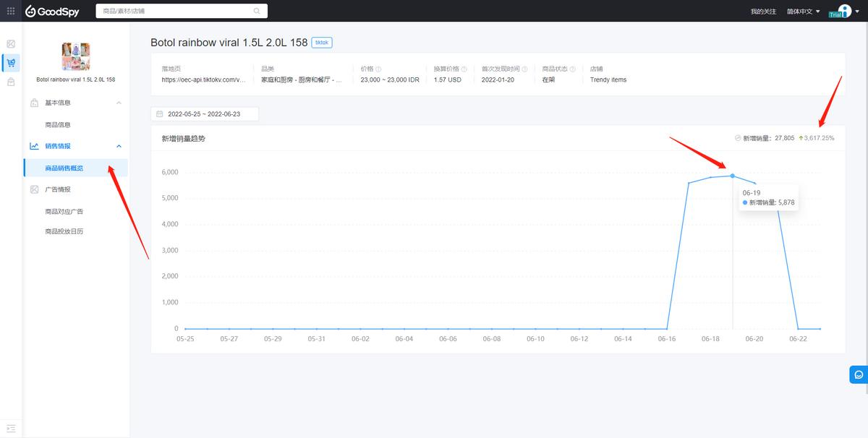Collapse the 销售情报 section chevron
Image resolution: width=868 pixels, height=438 pixels.
[x=119, y=146]
